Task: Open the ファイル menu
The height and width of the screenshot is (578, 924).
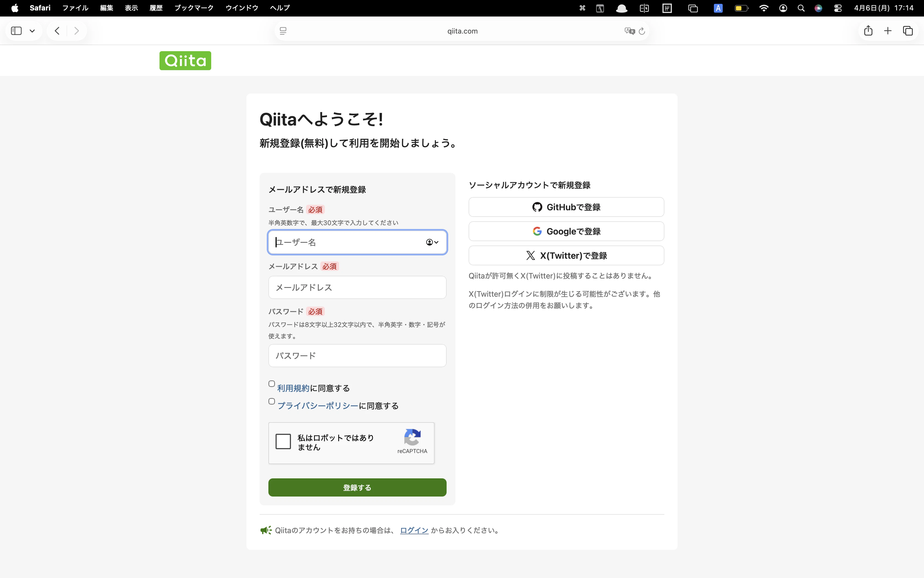Action: tap(75, 8)
